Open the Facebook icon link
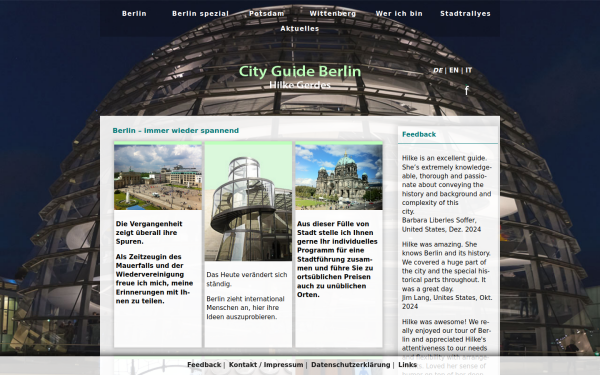The height and width of the screenshot is (375, 600). tap(466, 91)
